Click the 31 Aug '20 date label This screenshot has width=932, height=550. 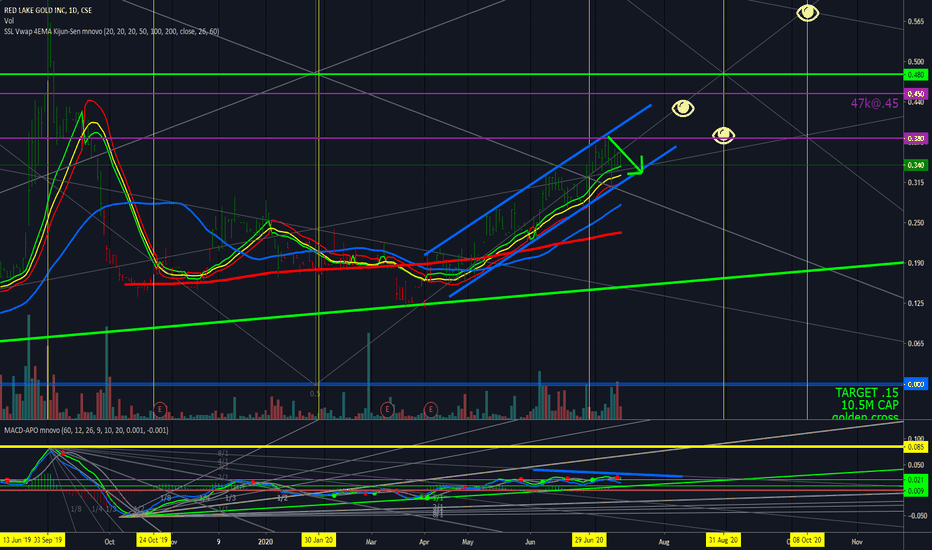723,540
